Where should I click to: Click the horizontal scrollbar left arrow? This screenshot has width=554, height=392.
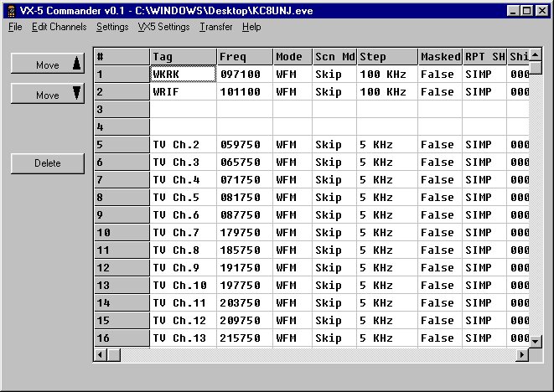(101, 354)
